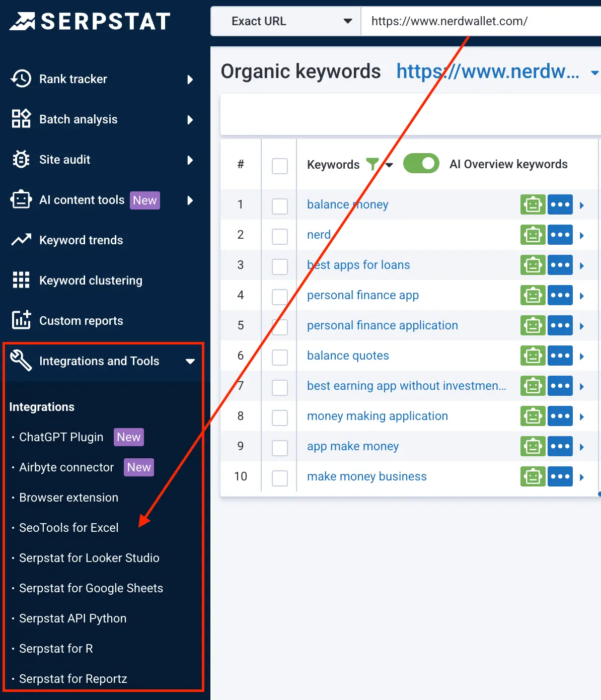This screenshot has width=601, height=700.
Task: Click the Custom reports icon
Action: click(21, 320)
